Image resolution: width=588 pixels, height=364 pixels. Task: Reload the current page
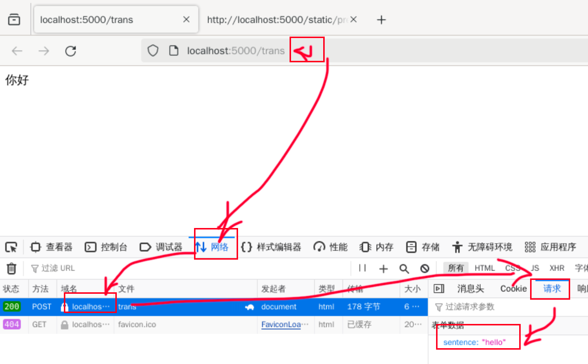click(x=71, y=51)
